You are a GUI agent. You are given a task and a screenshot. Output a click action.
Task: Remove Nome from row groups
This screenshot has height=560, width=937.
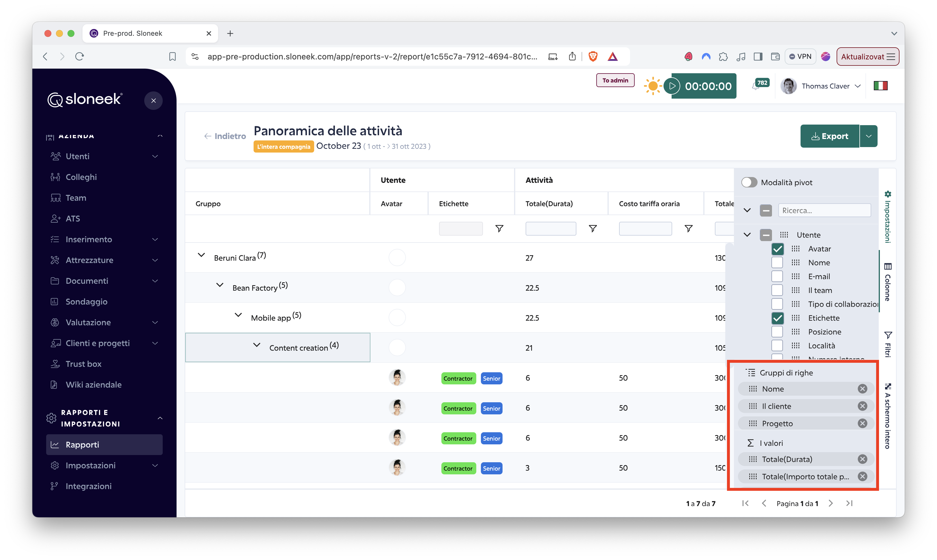tap(862, 389)
